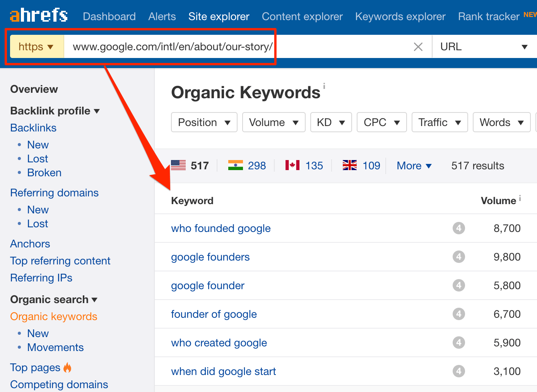Open the URL mode dropdown
Viewport: 537px width, 392px height.
(484, 47)
